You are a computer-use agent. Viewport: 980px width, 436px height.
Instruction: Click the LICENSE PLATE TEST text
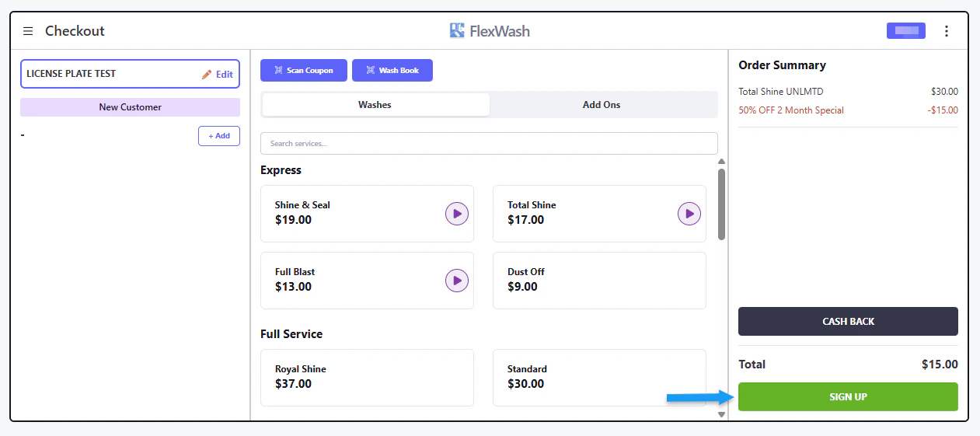pos(71,74)
